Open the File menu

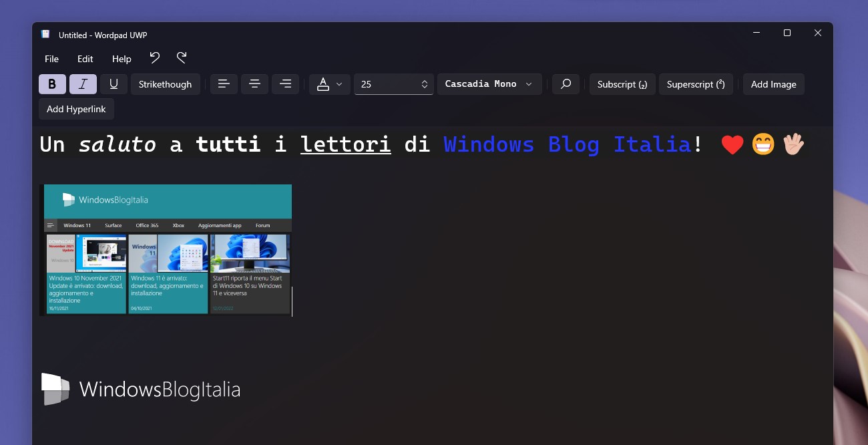coord(51,59)
